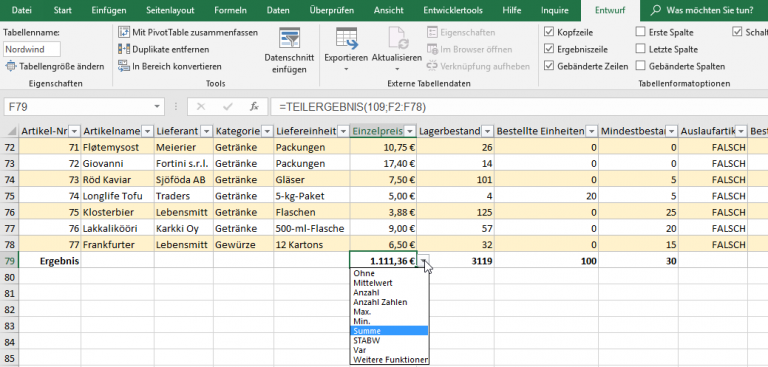Open the Exportieren table button

coord(346,50)
